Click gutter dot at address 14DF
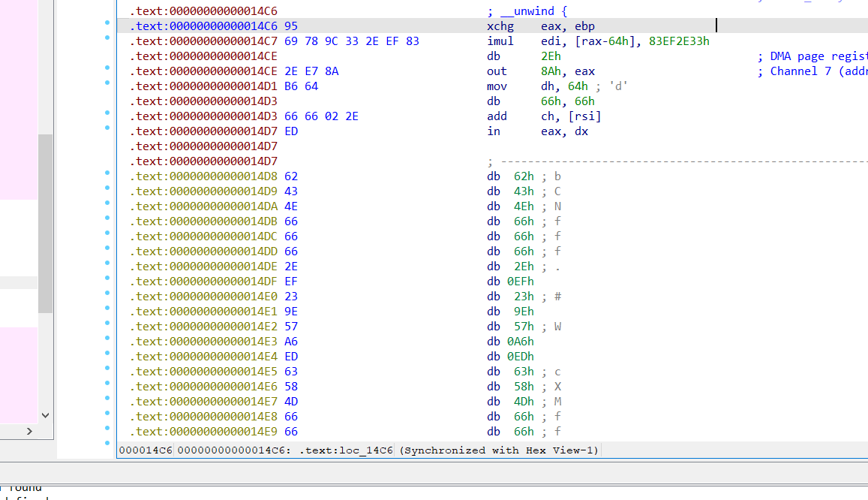Viewport: 868px width, 500px height. 108,282
